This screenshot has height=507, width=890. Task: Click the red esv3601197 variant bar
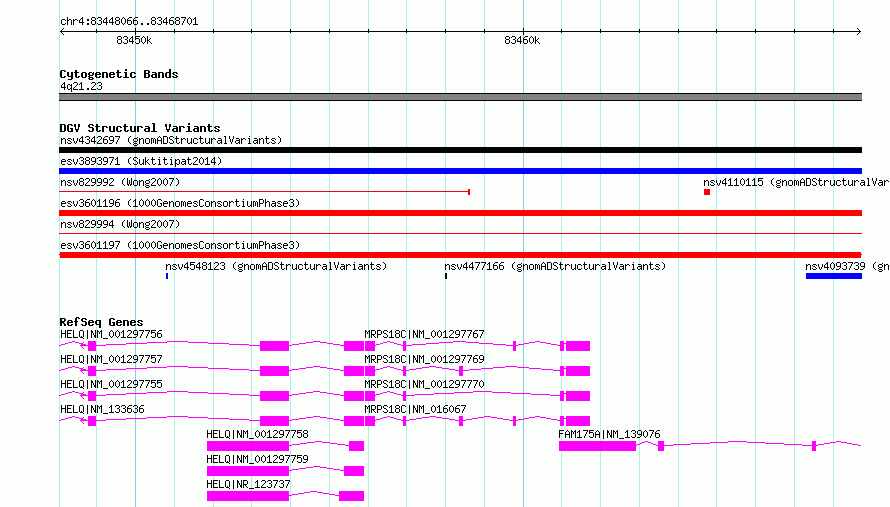click(460, 255)
